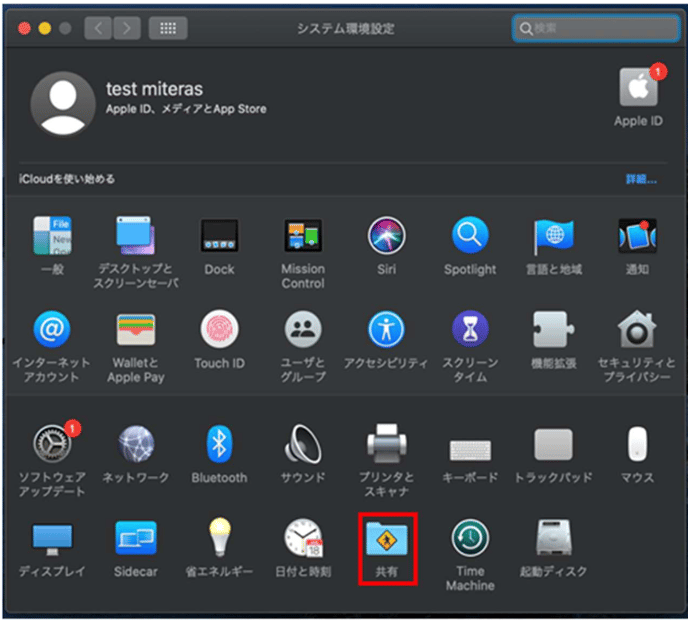The height and width of the screenshot is (620, 688).
Task: Click the show-all grid button in toolbar
Action: [168, 28]
